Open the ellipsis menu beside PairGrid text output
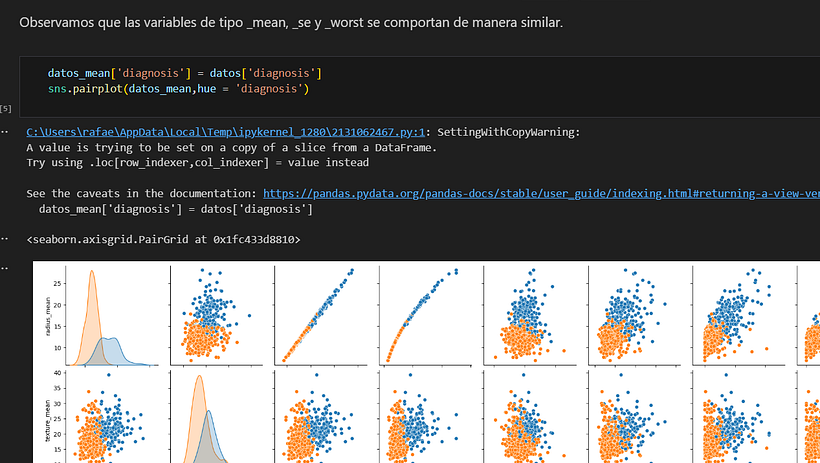 pyautogui.click(x=4, y=239)
